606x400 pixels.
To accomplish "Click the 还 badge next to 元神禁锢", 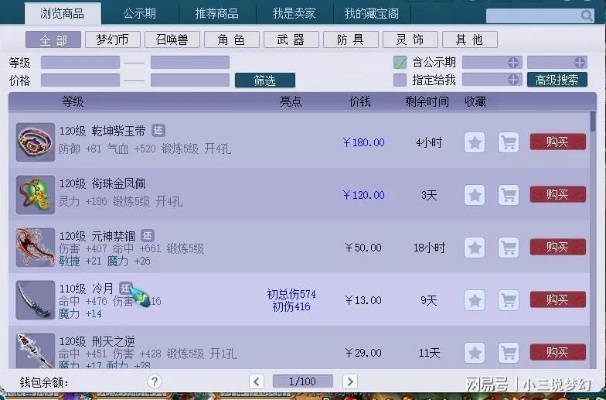I will click(x=147, y=235).
